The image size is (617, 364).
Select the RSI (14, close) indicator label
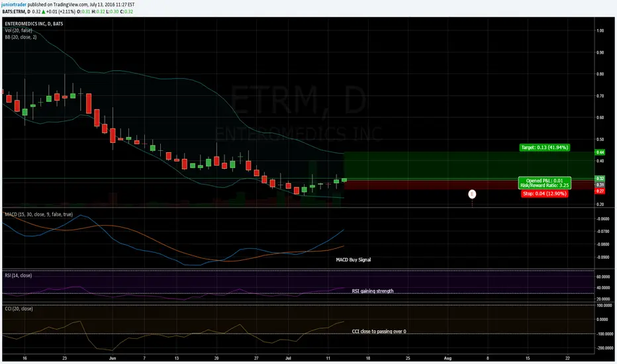[19, 275]
